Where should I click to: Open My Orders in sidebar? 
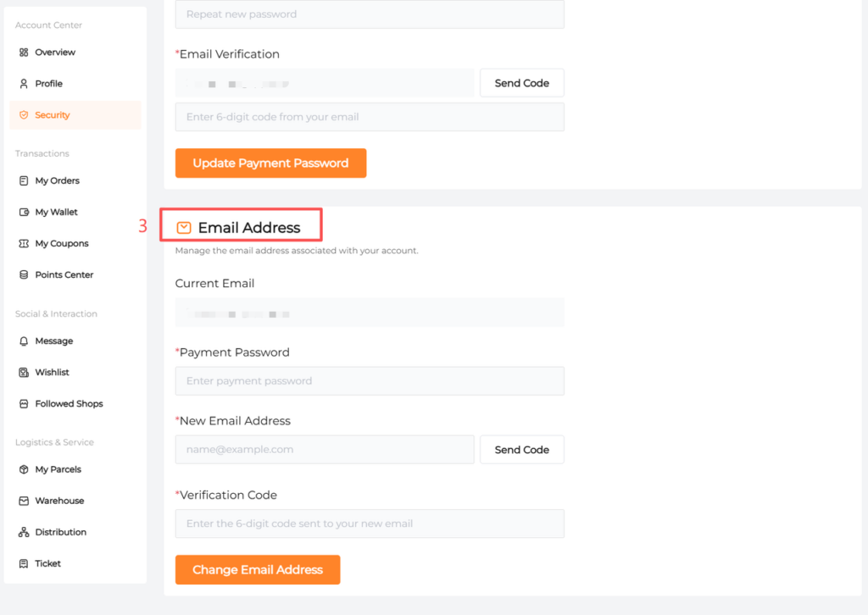[57, 181]
